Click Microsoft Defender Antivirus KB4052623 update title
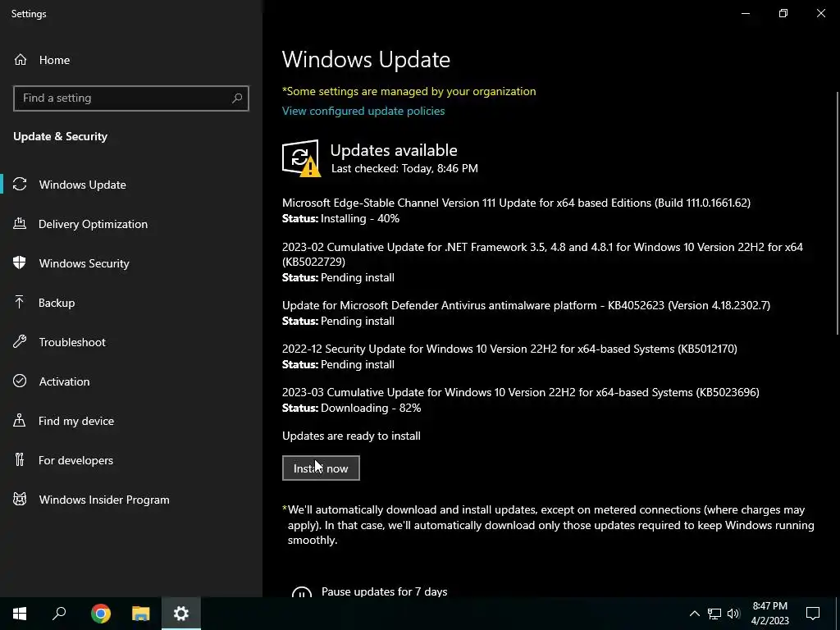Viewport: 840px width, 630px height. 526,305
